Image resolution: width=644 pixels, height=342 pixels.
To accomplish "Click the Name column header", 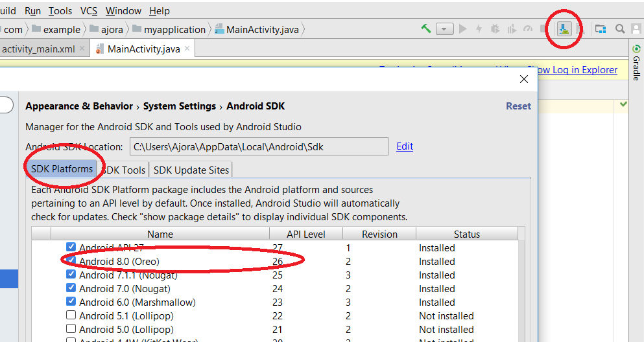I will click(160, 234).
